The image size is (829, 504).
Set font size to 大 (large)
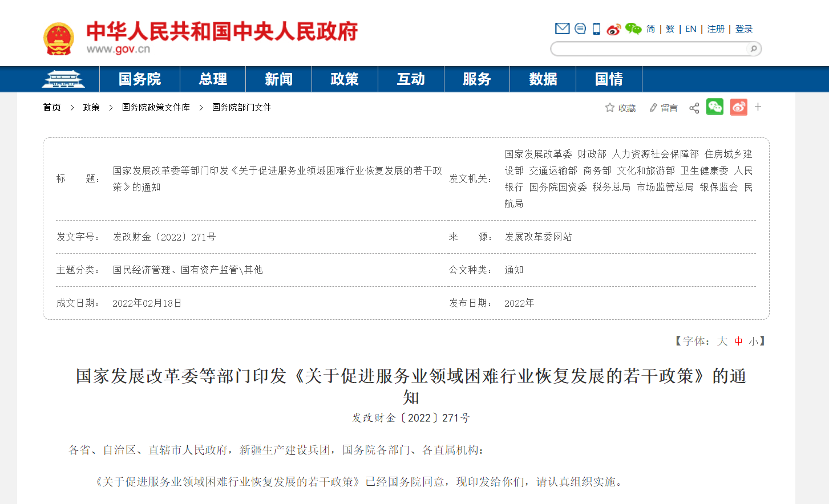[x=722, y=341]
